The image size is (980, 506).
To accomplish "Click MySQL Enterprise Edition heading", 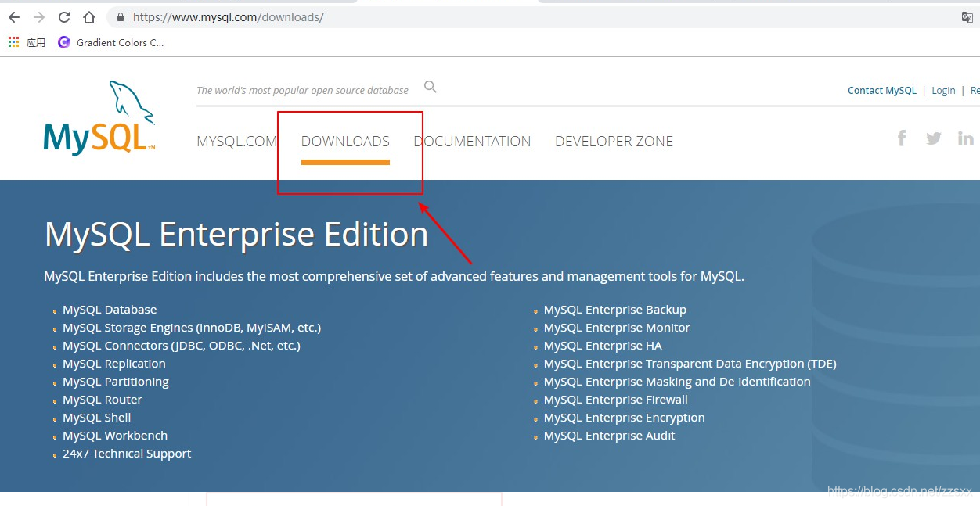I will click(x=236, y=234).
